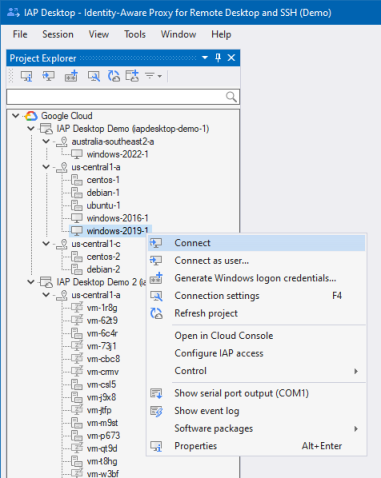381x478 pixels.
Task: Choose Generate Windows logon credentials...
Action: (256, 278)
